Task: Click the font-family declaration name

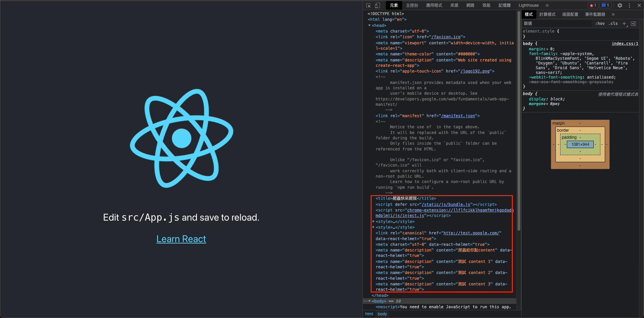Action: 542,54
